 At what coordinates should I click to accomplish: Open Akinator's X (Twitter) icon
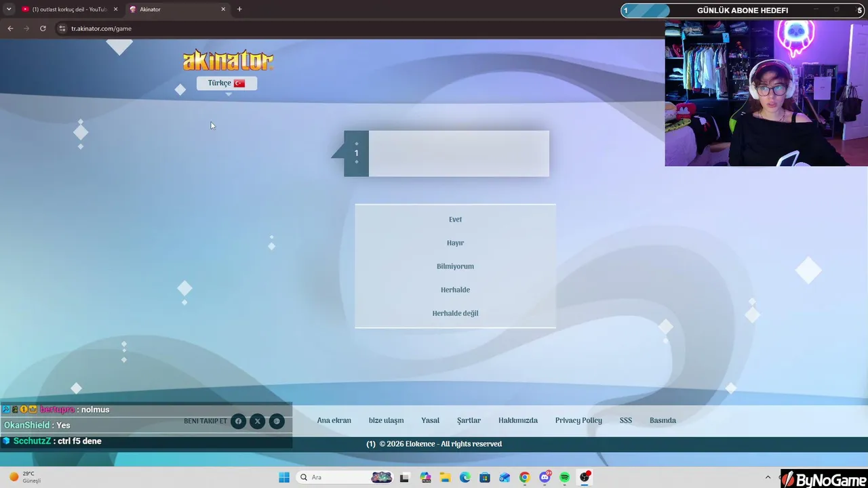coord(257,421)
